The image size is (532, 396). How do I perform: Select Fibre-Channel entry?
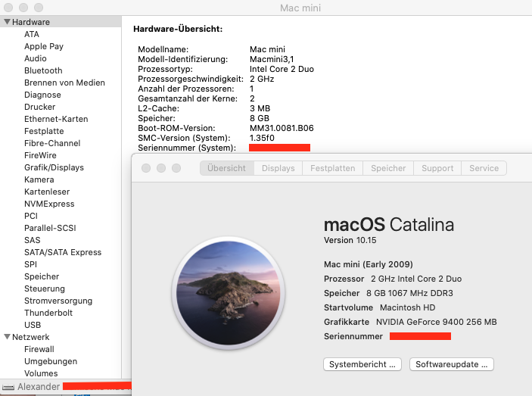pos(52,143)
